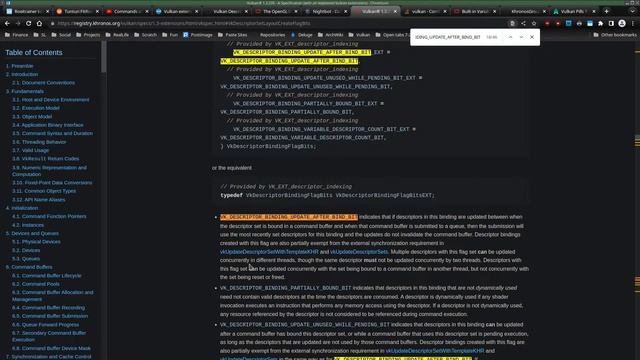Open the browser home page icon
The height and width of the screenshot is (360, 640).
[x=39, y=24]
